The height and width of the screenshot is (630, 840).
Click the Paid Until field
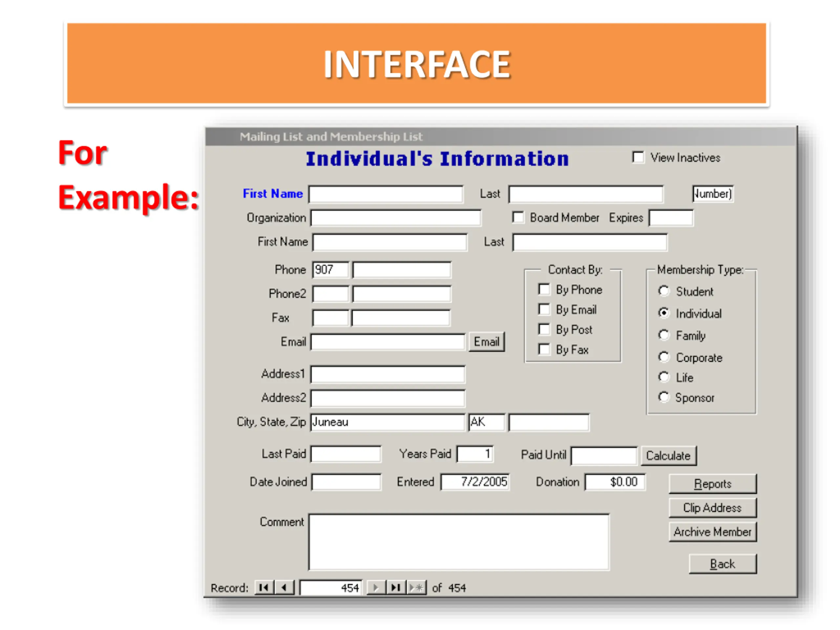pos(604,456)
